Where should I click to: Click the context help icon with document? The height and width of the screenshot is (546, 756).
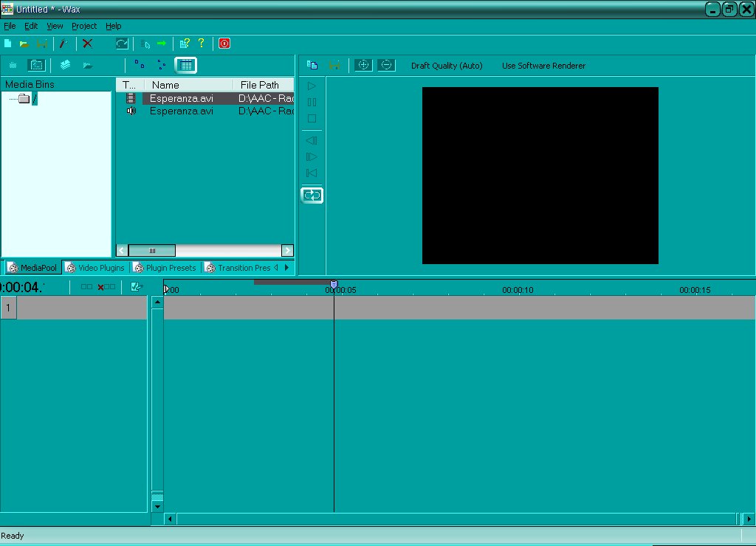click(185, 44)
